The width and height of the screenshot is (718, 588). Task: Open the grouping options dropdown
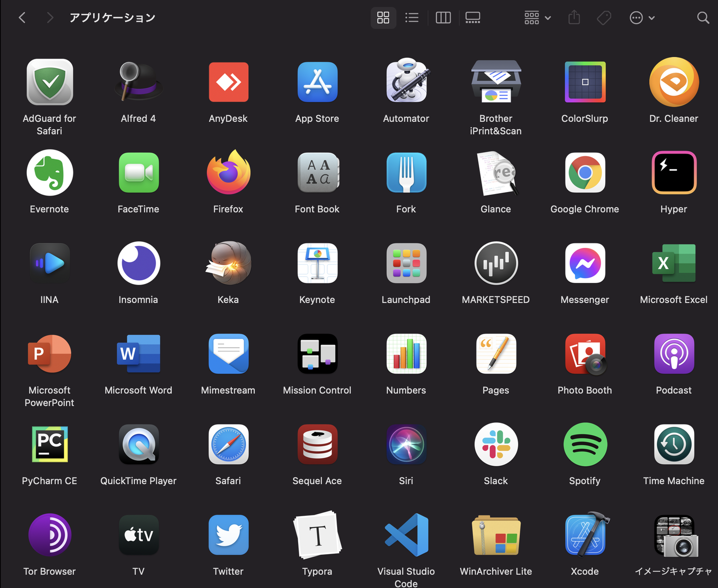537,18
